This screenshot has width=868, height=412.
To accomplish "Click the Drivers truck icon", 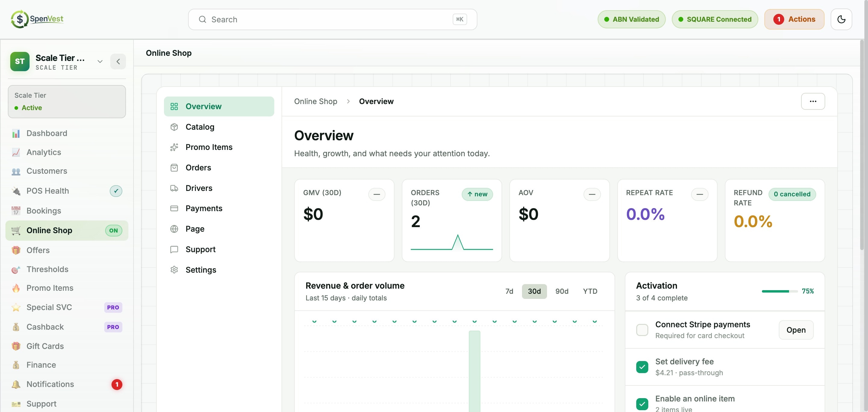I will click(174, 188).
